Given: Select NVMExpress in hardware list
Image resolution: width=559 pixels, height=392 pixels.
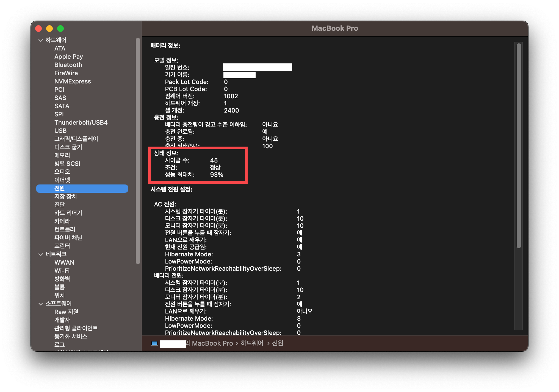Looking at the screenshot, I should pyautogui.click(x=73, y=82).
